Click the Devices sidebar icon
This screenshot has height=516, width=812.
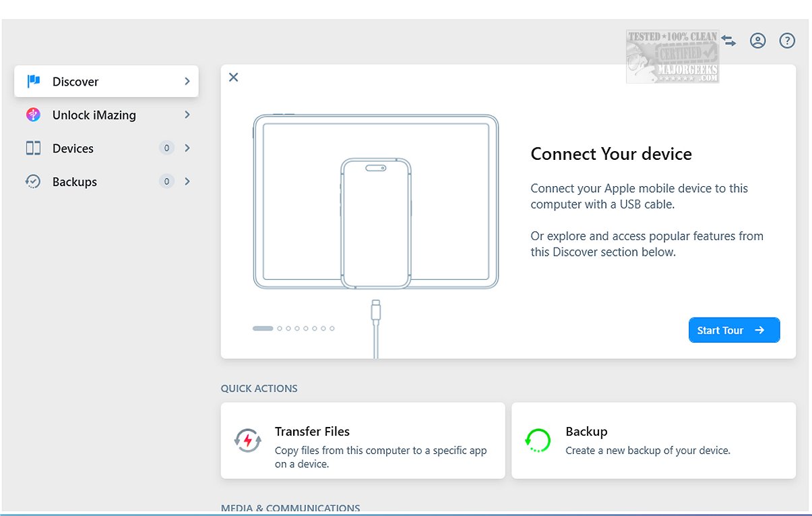[34, 148]
